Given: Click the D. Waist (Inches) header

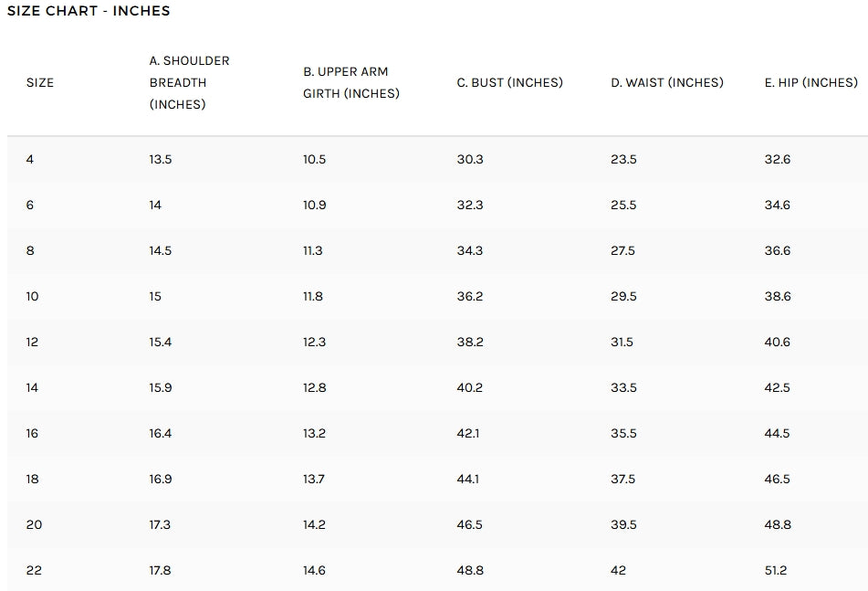Looking at the screenshot, I should (666, 82).
